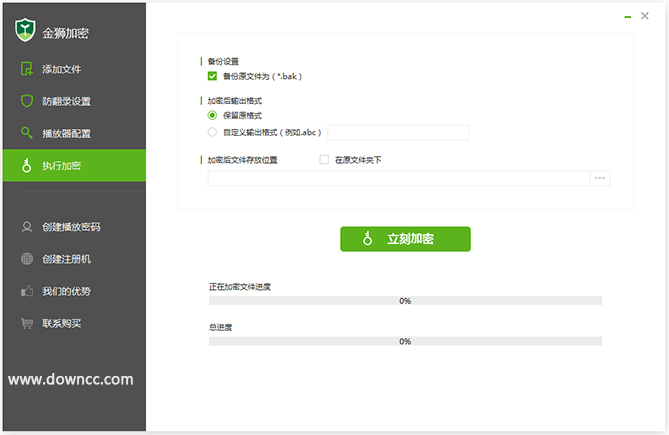Click the 金狮加密 shield logo
669x435 pixels.
tap(25, 31)
